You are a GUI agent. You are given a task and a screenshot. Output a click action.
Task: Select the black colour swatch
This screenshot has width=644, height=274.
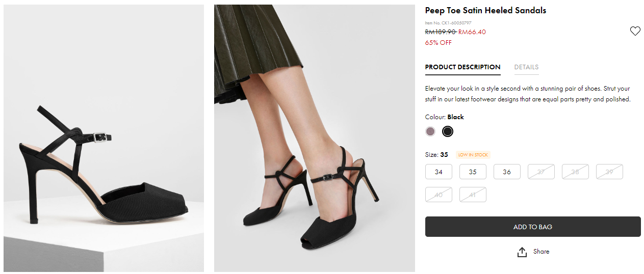click(447, 131)
